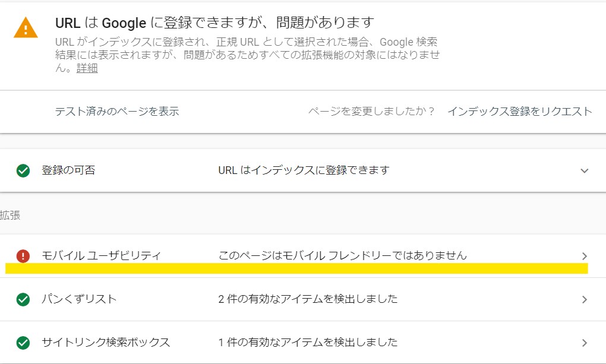Open the 詳細 link
The image size is (606, 364).
click(87, 68)
